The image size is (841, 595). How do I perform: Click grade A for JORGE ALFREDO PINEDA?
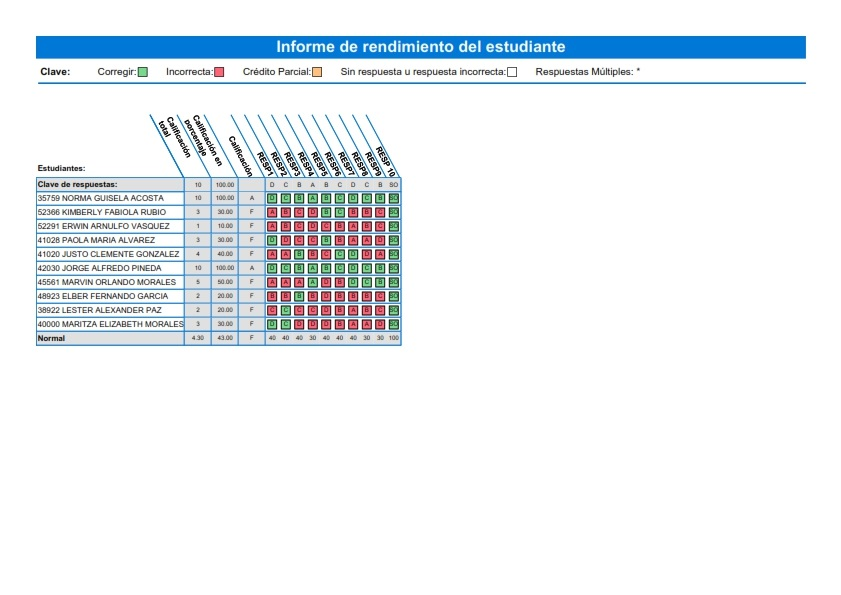click(x=252, y=268)
